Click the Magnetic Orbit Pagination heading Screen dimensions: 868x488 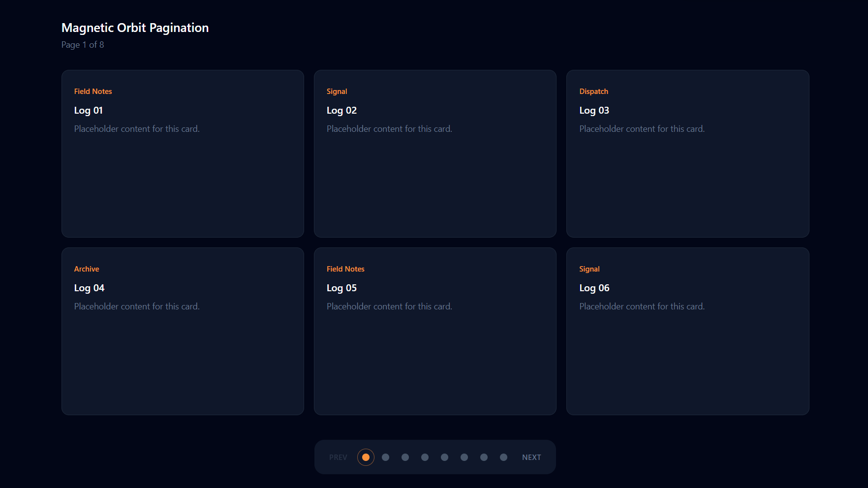[135, 28]
